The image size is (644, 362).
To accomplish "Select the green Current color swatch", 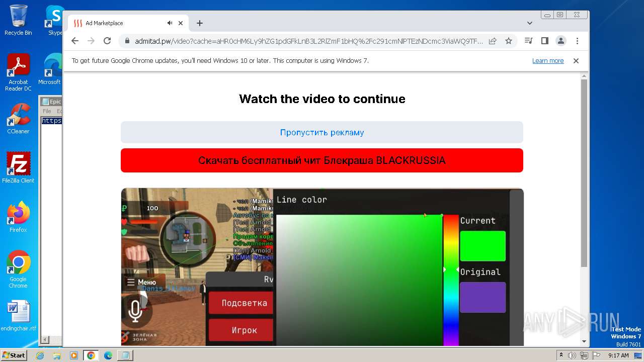I will point(482,246).
